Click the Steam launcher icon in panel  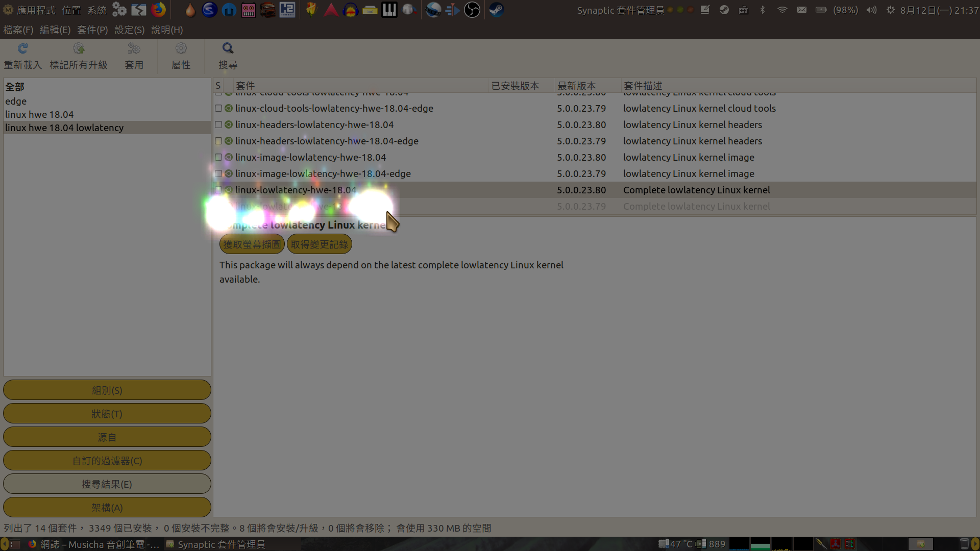click(496, 10)
